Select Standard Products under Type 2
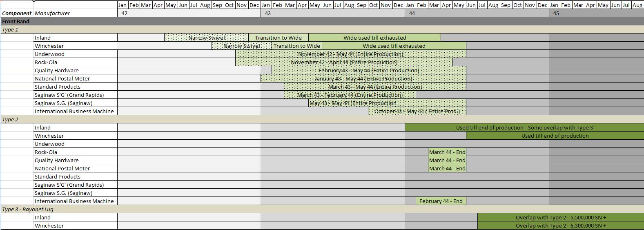The image size is (644, 230). [x=76, y=176]
